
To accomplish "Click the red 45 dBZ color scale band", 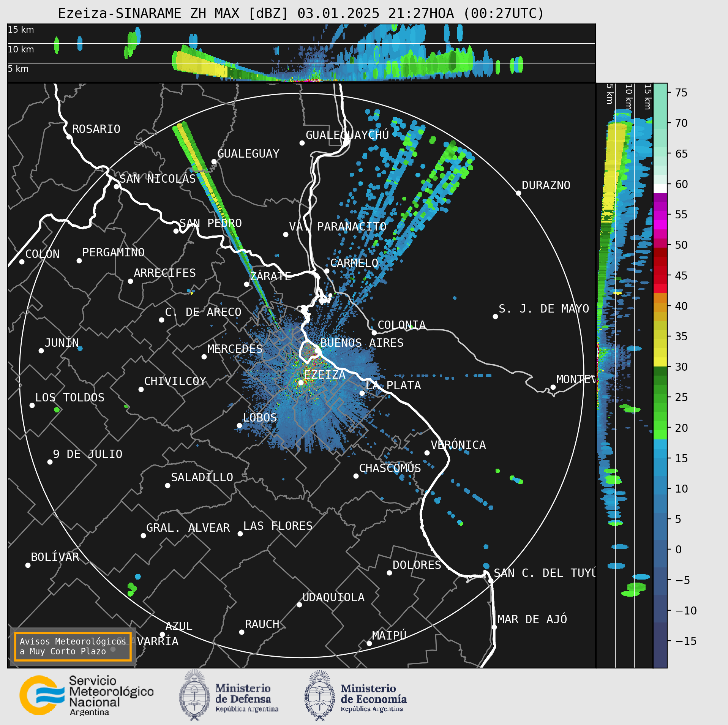I will 660,280.
